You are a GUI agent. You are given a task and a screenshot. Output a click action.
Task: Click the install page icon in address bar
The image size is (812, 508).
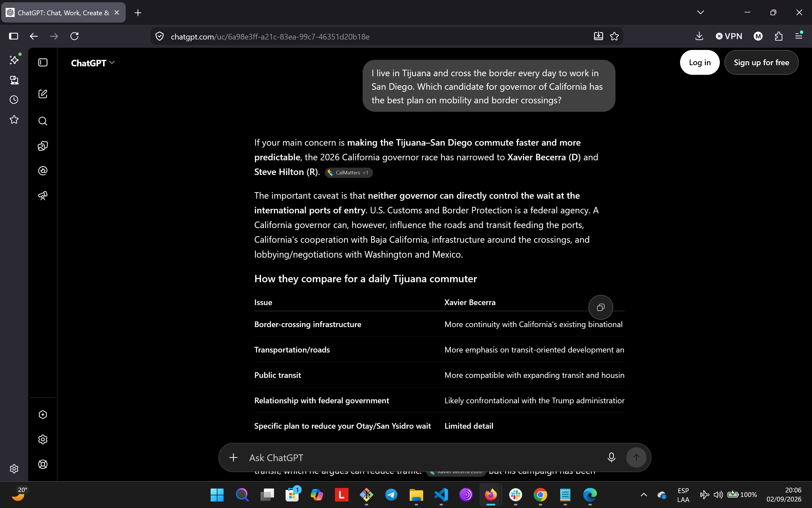[x=598, y=36]
